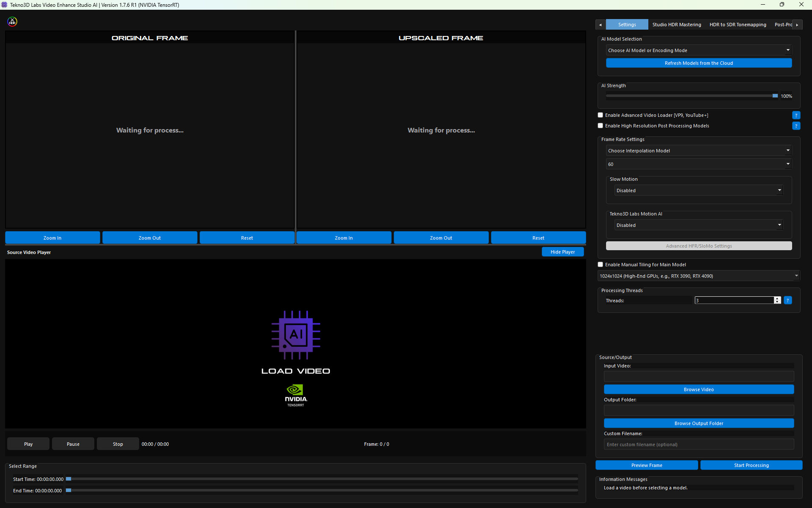Open help for High Resolution Post Processing
Screen dimensions: 812x508
796,126
